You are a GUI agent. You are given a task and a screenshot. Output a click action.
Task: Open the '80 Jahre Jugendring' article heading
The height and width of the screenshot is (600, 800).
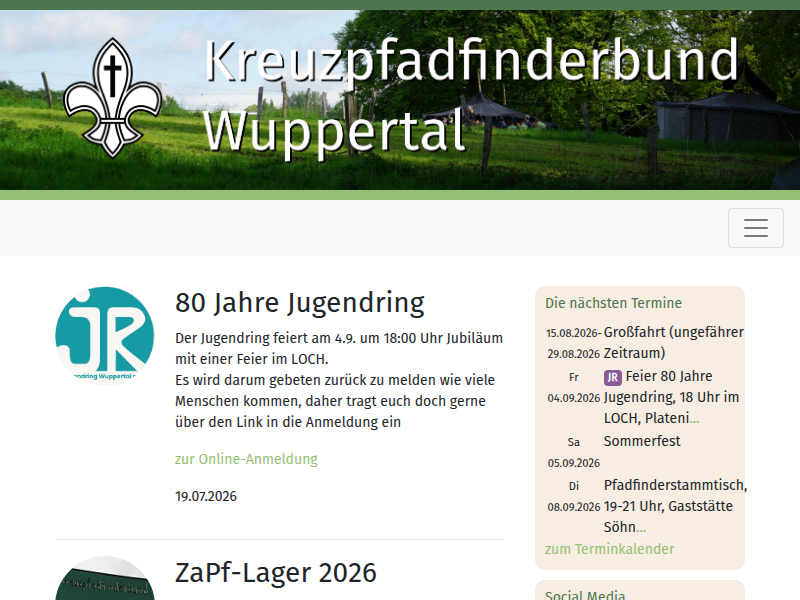pyautogui.click(x=299, y=303)
